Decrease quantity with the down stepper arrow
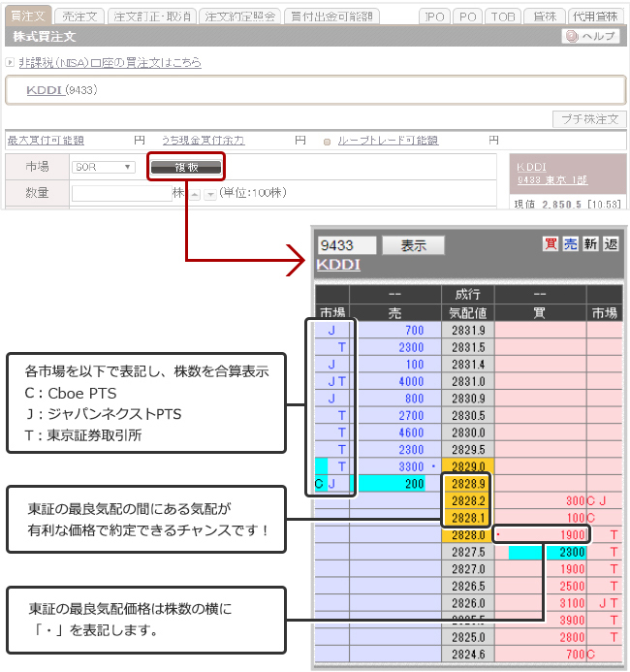 pyautogui.click(x=210, y=195)
